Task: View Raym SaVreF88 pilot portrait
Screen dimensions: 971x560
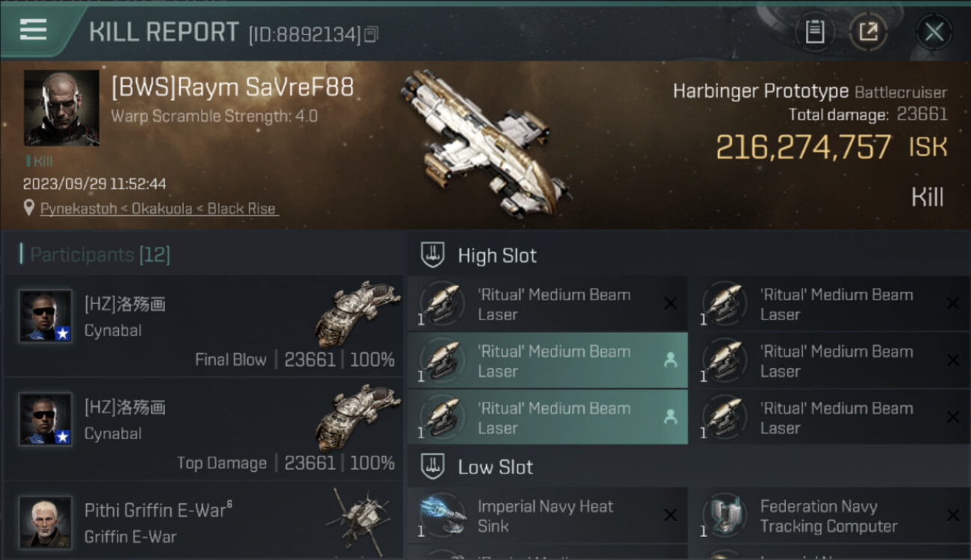Action: (61, 108)
